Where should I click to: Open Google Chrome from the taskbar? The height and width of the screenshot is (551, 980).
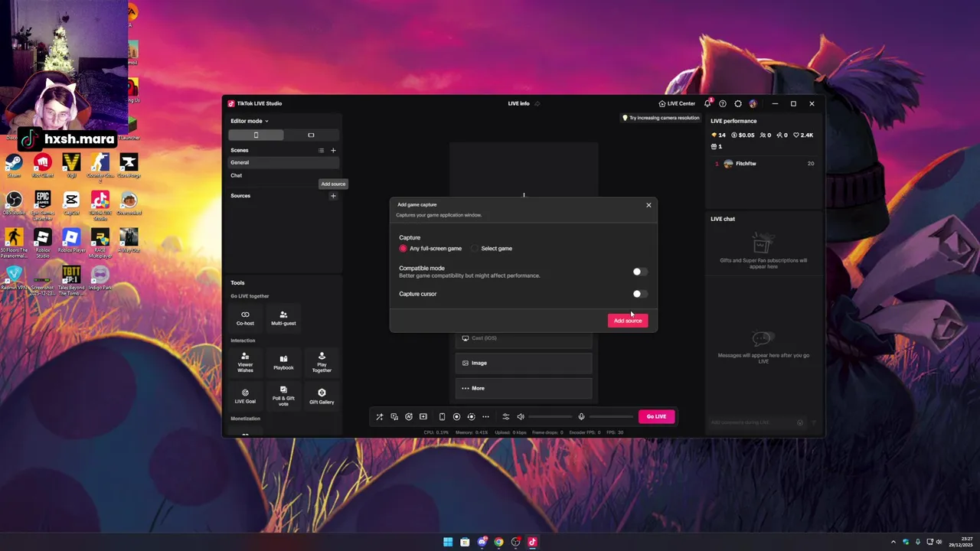click(x=498, y=542)
